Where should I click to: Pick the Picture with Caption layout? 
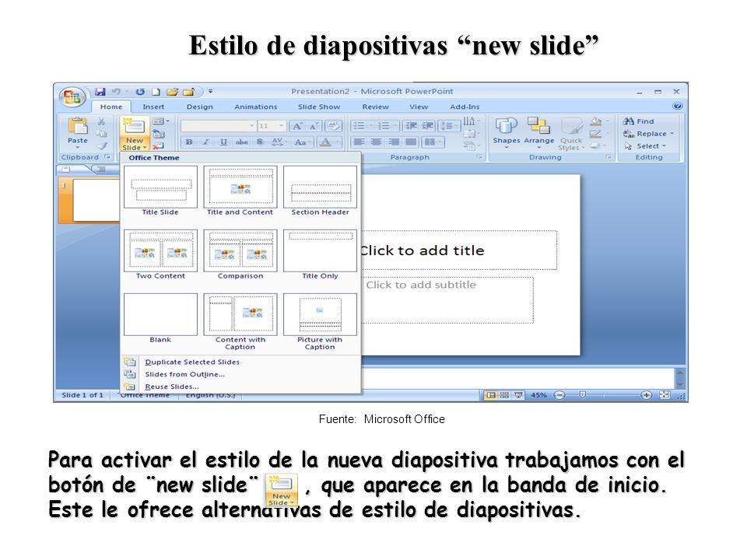tap(320, 322)
